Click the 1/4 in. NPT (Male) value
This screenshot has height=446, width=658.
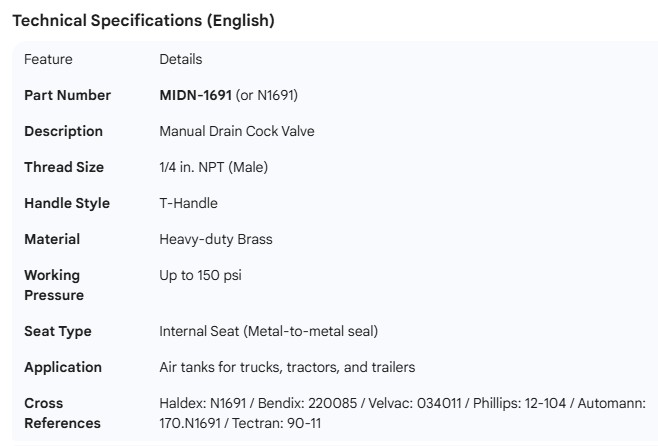click(213, 167)
